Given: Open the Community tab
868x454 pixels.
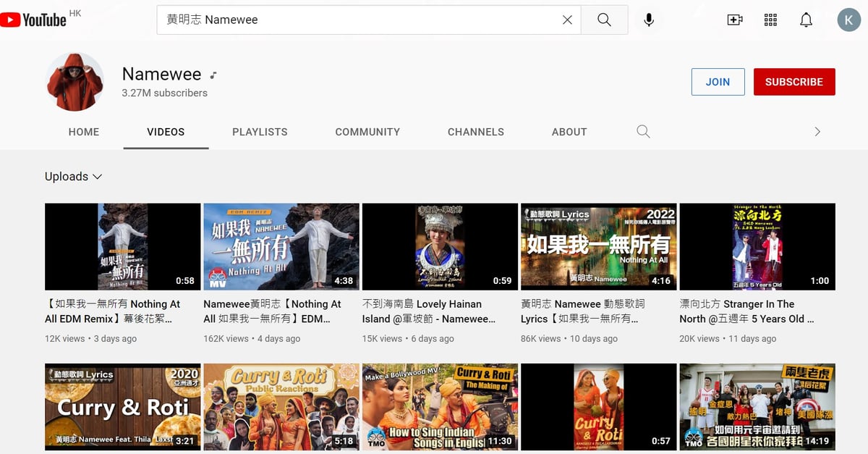Looking at the screenshot, I should tap(367, 132).
